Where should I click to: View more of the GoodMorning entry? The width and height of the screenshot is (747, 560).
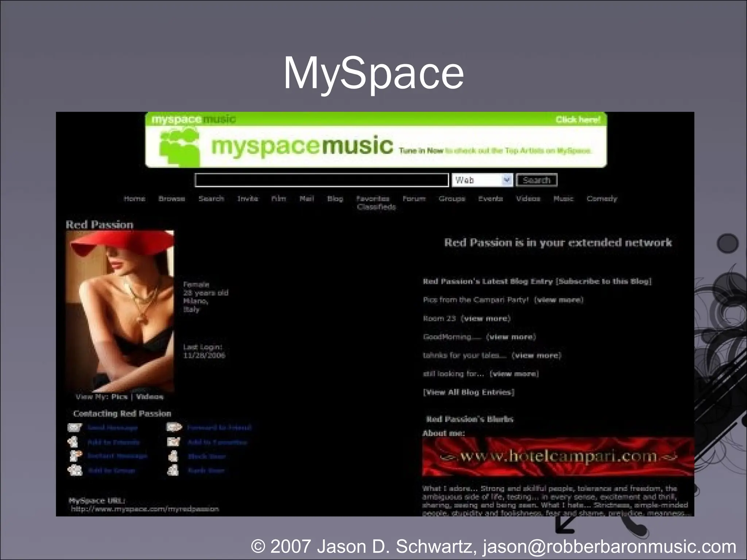(511, 337)
